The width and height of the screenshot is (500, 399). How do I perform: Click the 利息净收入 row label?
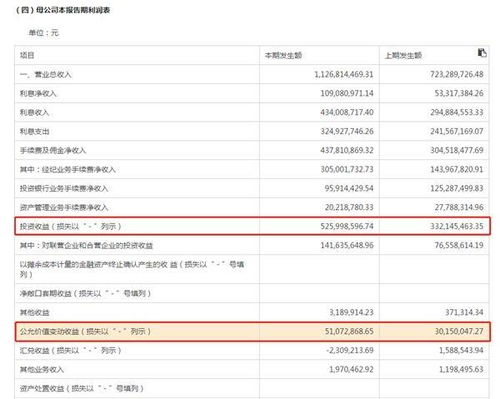pyautogui.click(x=38, y=93)
